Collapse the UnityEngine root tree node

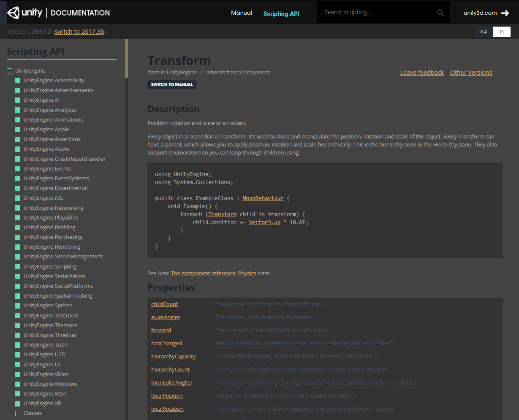pos(9,71)
